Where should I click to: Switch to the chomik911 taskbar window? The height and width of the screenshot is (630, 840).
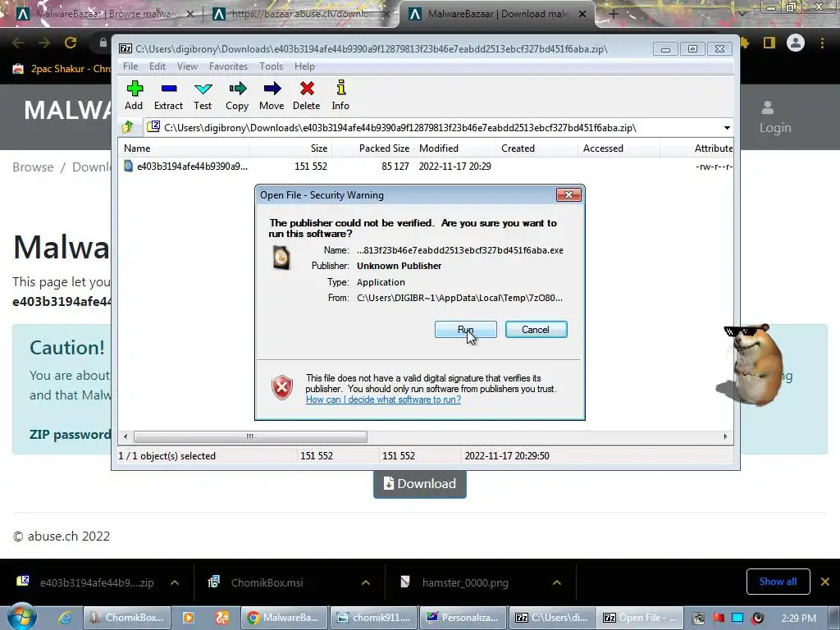point(374,618)
